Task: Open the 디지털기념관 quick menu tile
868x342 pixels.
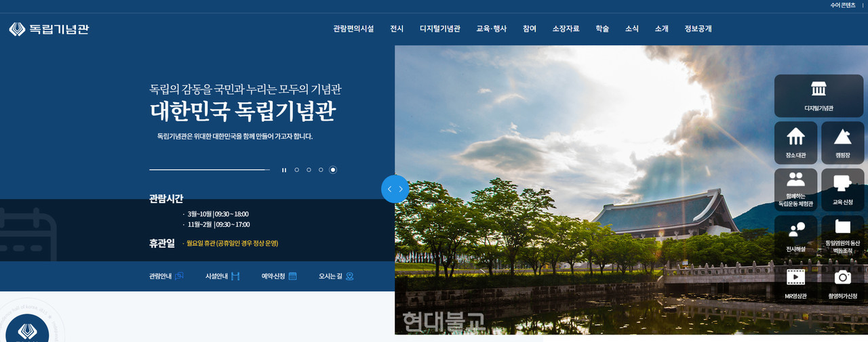Action: coord(818,95)
